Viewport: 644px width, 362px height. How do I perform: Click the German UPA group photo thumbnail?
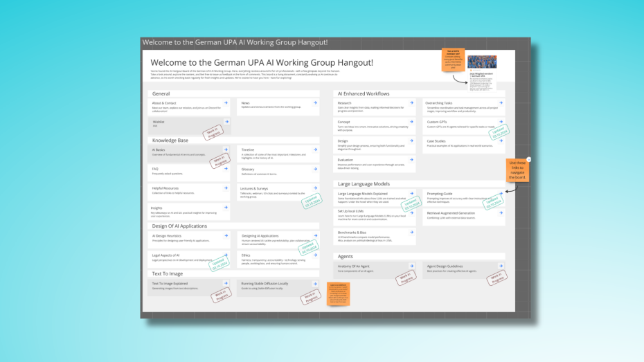click(x=481, y=63)
